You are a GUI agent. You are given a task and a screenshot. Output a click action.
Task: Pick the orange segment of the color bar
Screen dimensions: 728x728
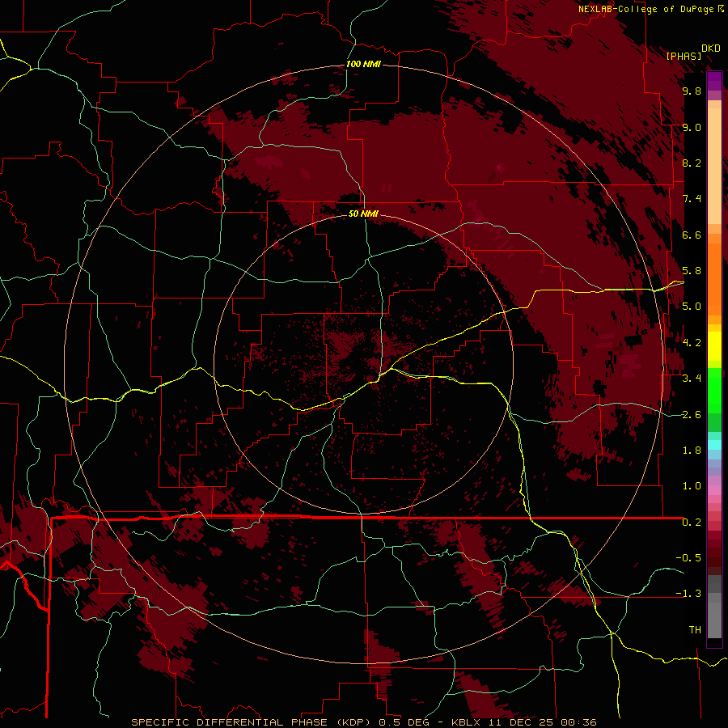click(x=714, y=278)
